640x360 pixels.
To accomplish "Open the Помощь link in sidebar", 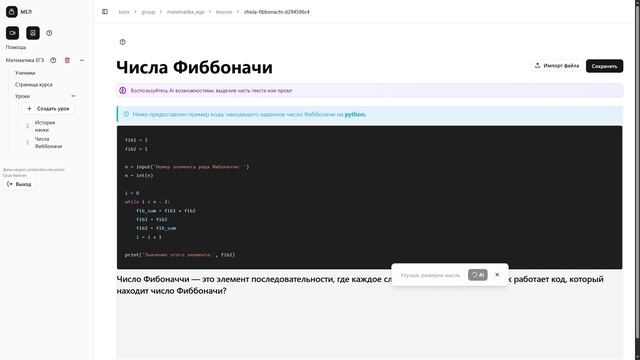I will (x=16, y=47).
